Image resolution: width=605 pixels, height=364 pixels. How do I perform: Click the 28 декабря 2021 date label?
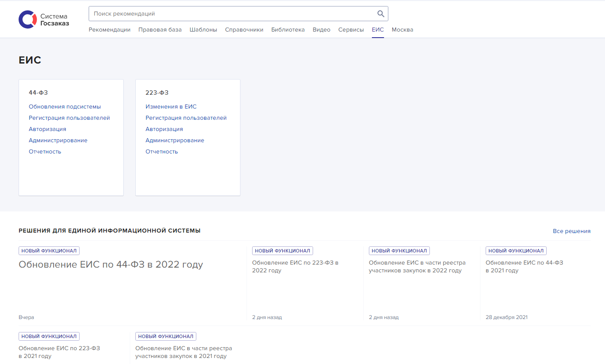[x=506, y=317]
